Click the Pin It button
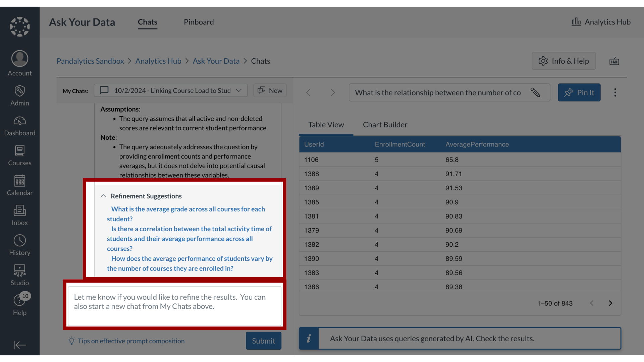The height and width of the screenshot is (362, 644). click(x=579, y=93)
